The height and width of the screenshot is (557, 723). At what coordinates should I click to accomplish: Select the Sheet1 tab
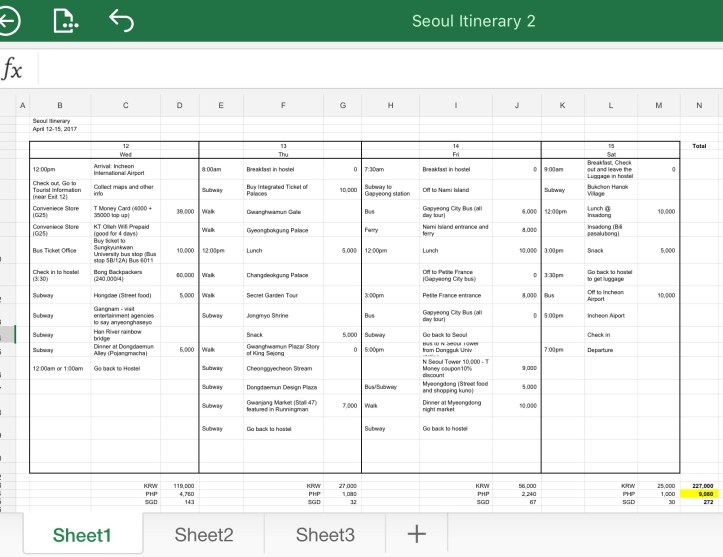tap(82, 535)
